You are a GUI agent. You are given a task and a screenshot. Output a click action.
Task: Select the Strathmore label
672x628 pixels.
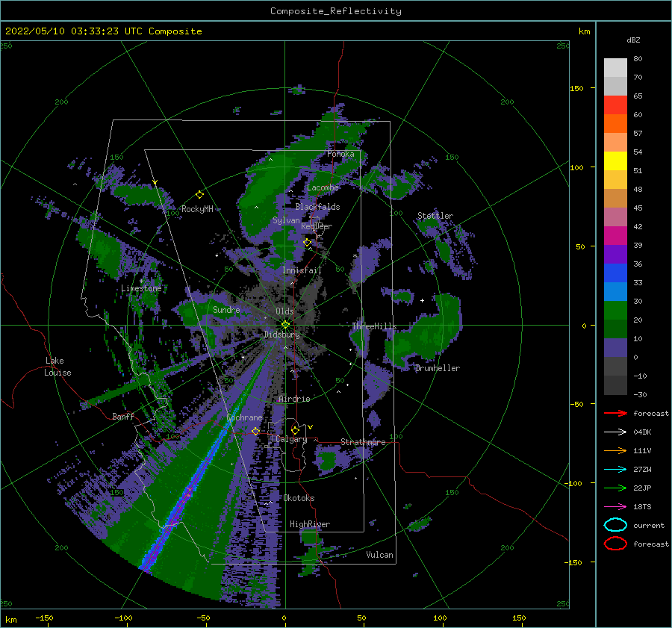pyautogui.click(x=363, y=442)
